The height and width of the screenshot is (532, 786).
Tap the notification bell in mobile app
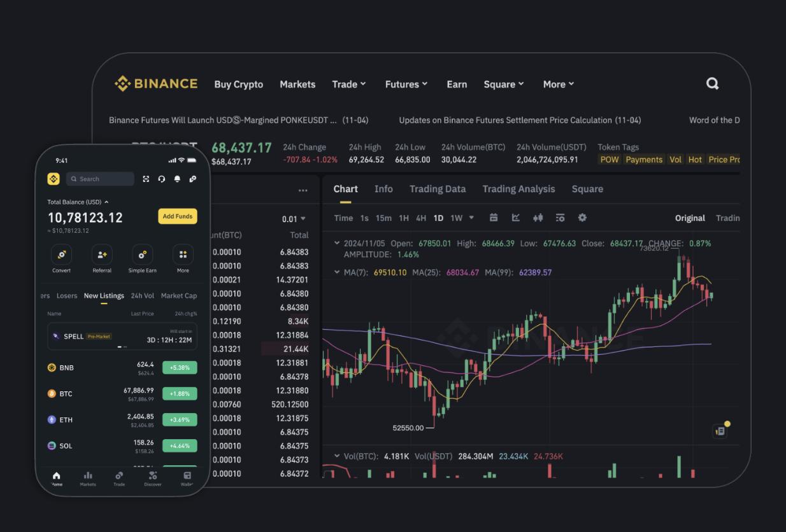pos(177,179)
